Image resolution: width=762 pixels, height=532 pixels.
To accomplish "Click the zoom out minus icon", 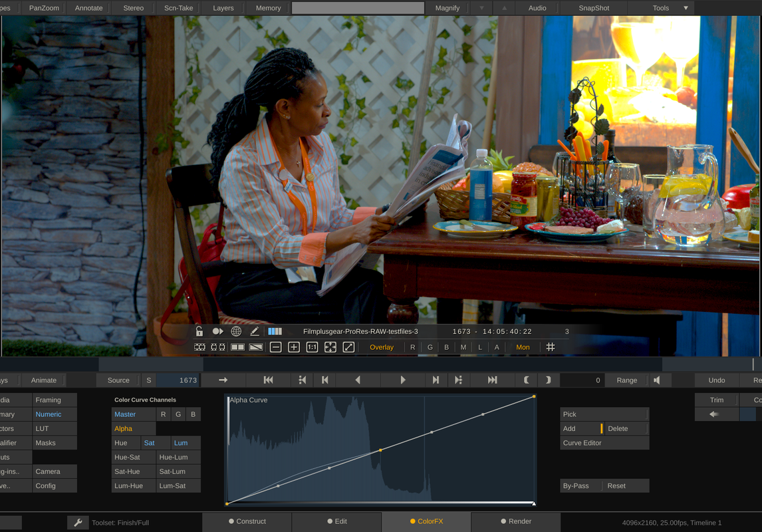I will (x=275, y=347).
